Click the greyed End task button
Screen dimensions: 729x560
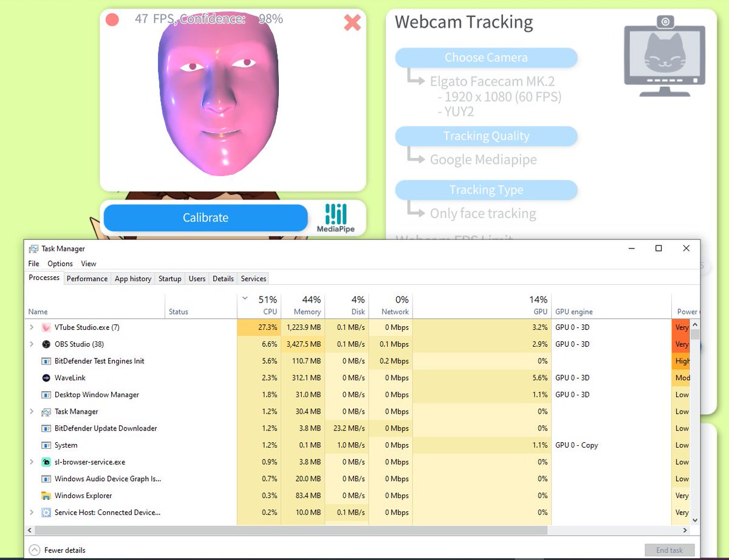tap(669, 550)
